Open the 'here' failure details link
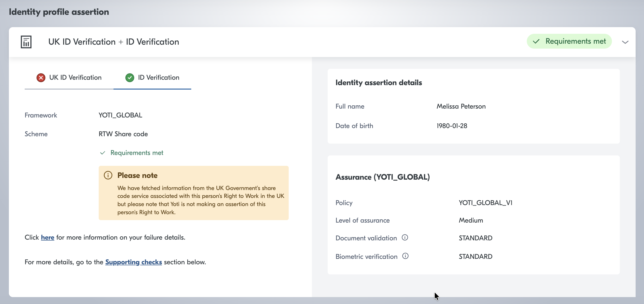The image size is (644, 304). pos(48,237)
